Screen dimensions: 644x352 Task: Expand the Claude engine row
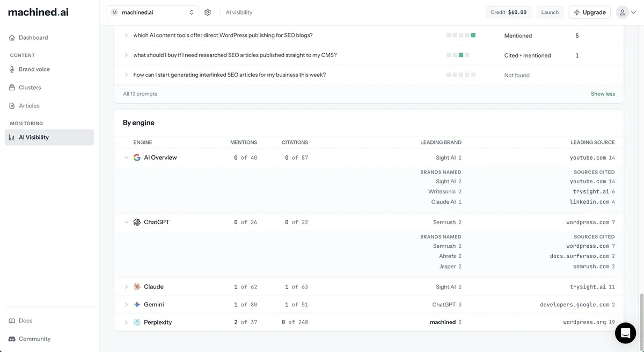click(x=127, y=287)
